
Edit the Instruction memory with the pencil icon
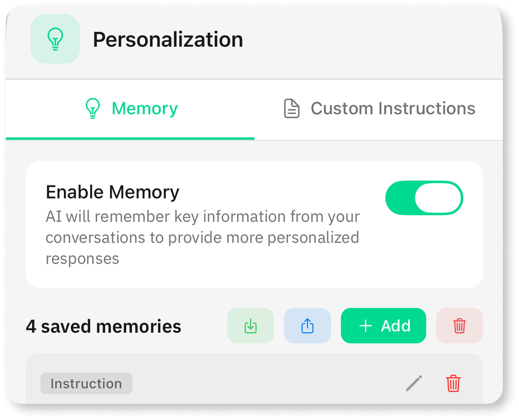point(414,383)
